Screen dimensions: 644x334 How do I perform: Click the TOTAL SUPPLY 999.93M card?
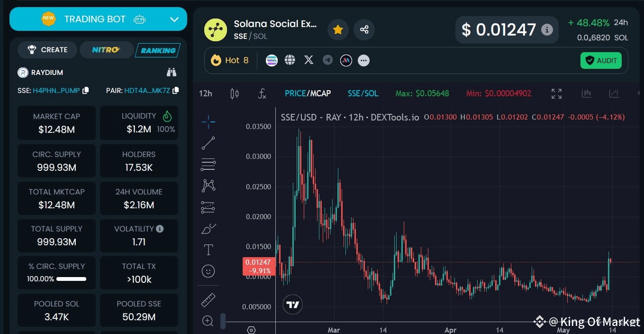point(56,235)
